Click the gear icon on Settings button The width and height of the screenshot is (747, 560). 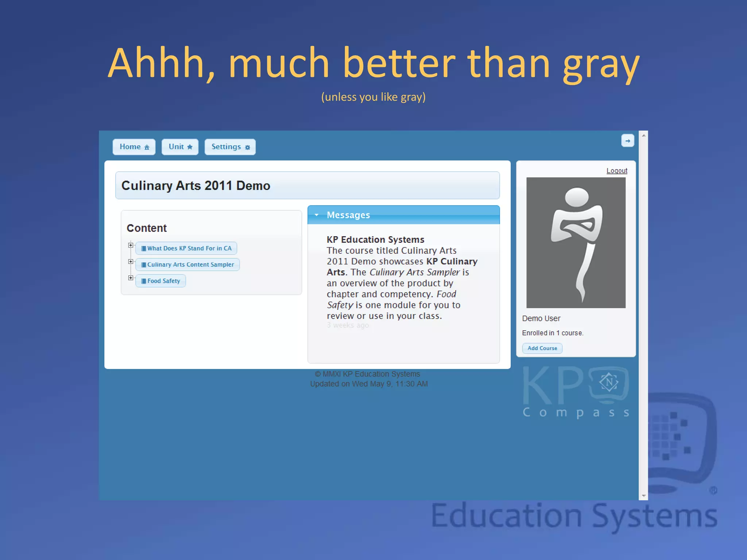pos(247,147)
